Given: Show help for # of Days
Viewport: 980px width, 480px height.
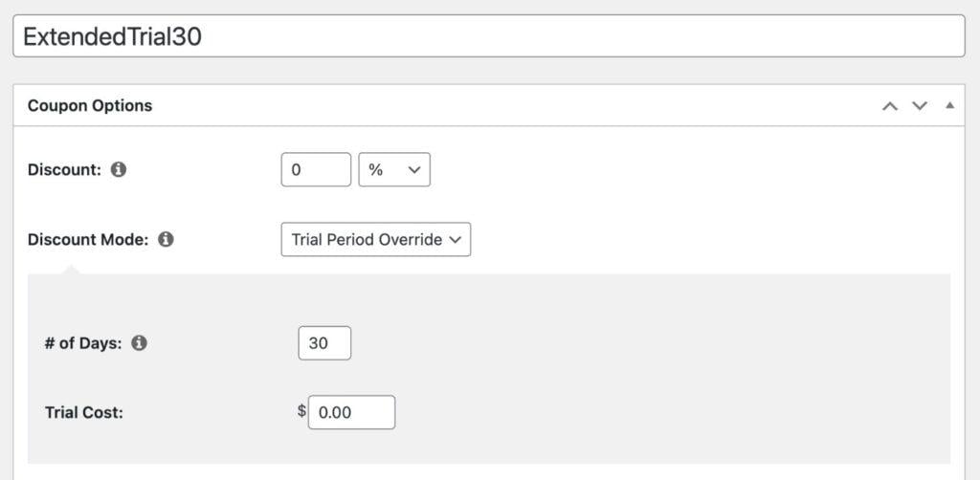Looking at the screenshot, I should pyautogui.click(x=139, y=343).
